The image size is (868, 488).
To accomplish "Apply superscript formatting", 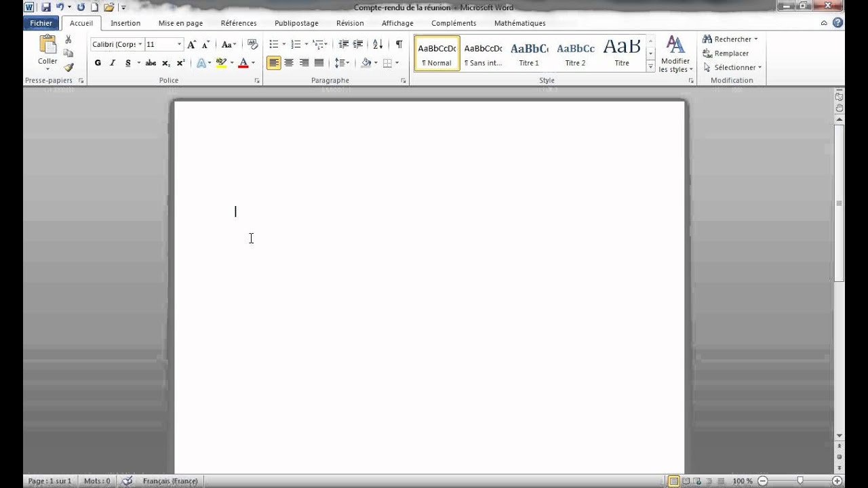I will [180, 62].
